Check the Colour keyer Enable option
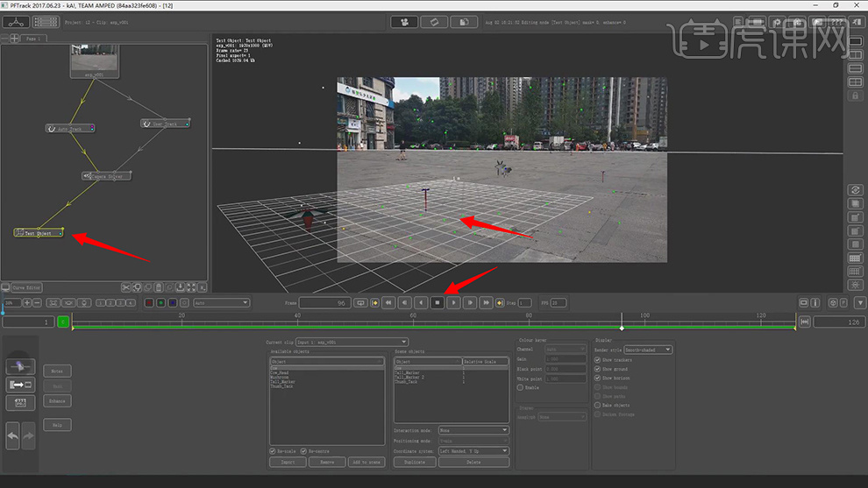Viewport: 868px width, 488px height. click(520, 388)
